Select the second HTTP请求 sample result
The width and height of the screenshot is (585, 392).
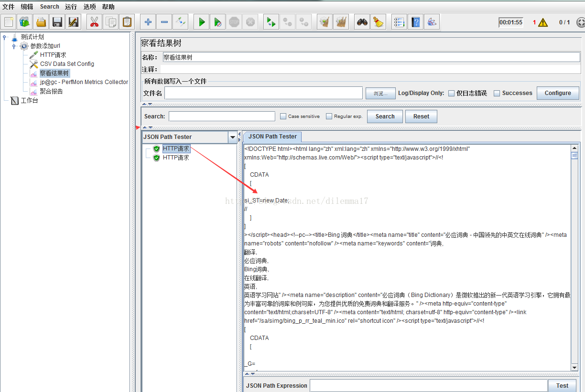tap(176, 158)
